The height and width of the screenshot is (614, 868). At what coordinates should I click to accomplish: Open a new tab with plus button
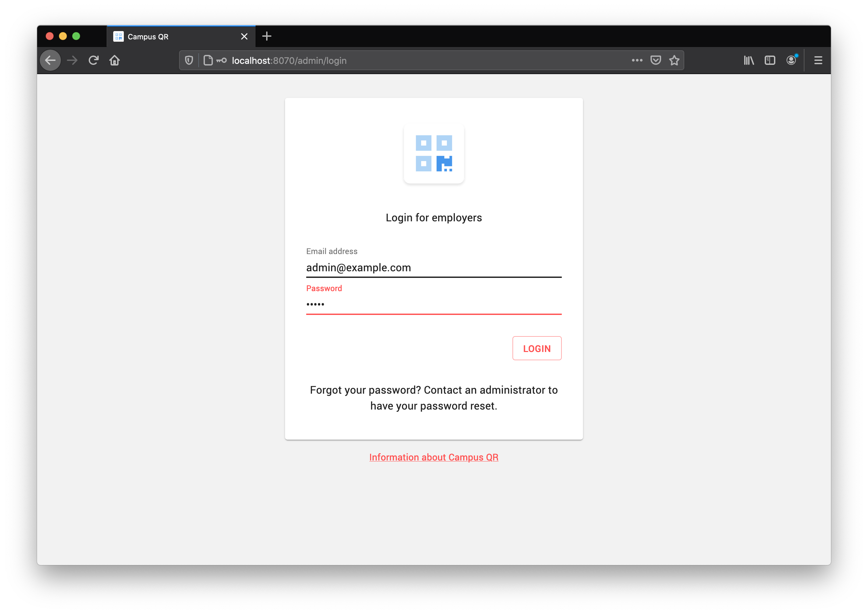click(x=267, y=36)
